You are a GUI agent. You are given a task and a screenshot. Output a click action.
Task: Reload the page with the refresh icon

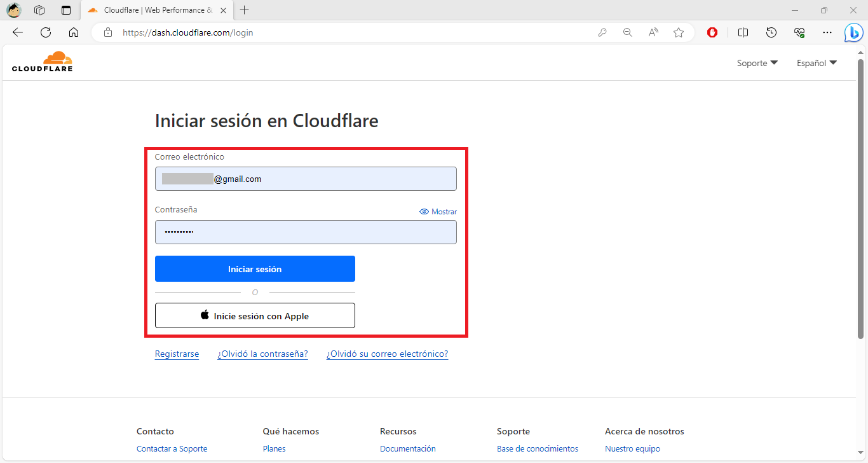(46, 32)
